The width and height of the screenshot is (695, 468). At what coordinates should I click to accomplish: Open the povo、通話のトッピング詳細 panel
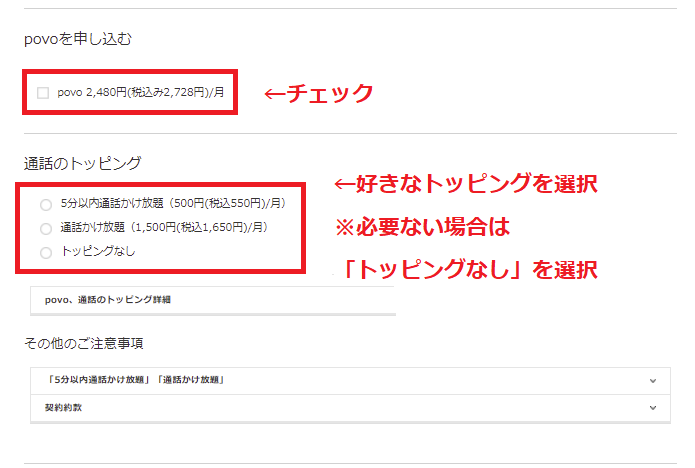pyautogui.click(x=213, y=299)
